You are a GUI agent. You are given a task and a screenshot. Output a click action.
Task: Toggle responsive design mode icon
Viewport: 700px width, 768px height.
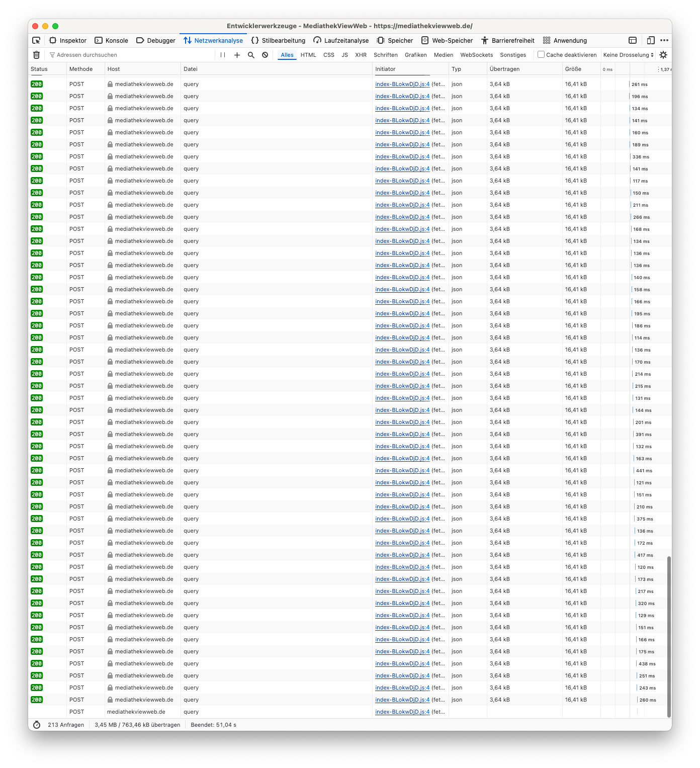(650, 41)
